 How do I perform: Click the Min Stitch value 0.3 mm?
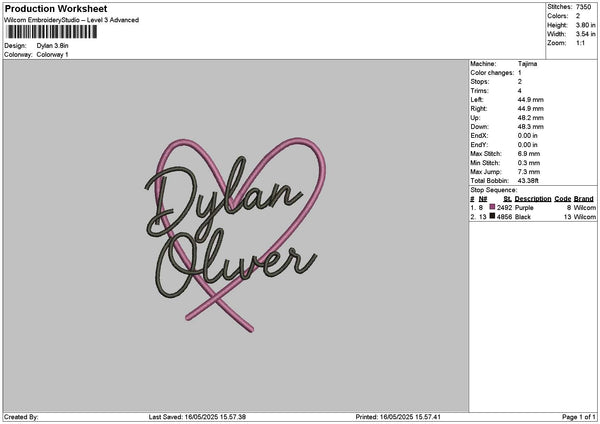[x=529, y=163]
